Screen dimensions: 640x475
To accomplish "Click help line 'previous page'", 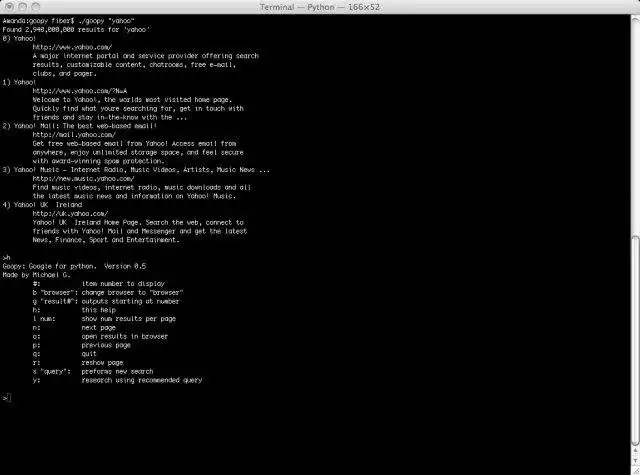I will (106, 345).
